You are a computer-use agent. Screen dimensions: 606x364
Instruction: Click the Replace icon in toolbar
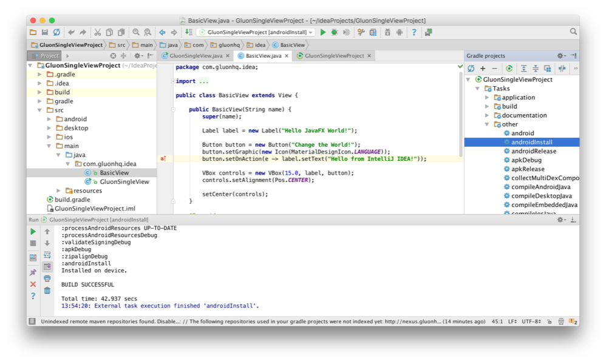[x=148, y=32]
